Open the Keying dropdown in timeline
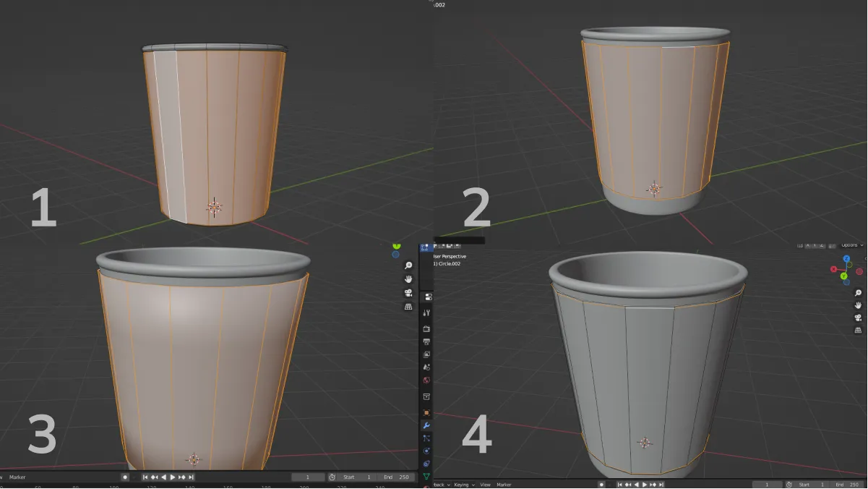Viewport: 868px width, 489px height. 463,485
